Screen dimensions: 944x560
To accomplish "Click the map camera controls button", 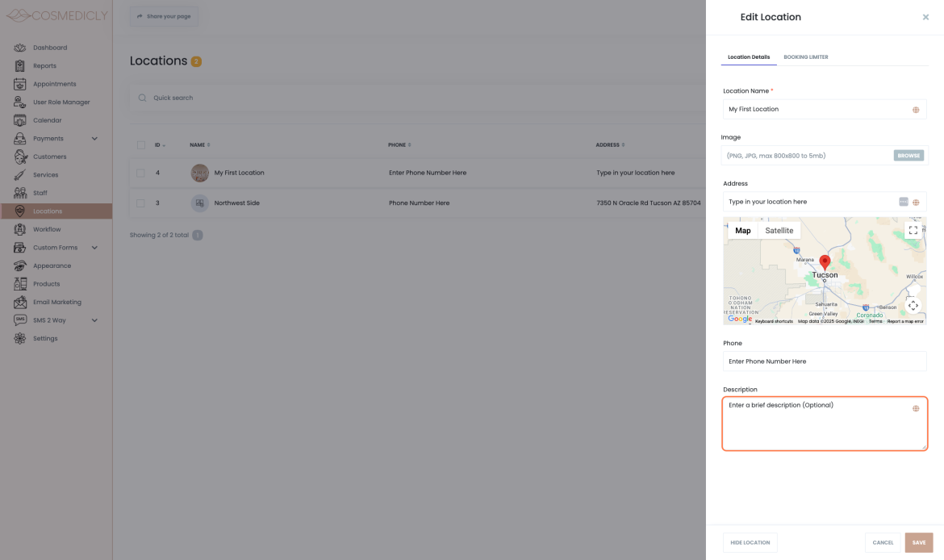I will click(x=913, y=305).
